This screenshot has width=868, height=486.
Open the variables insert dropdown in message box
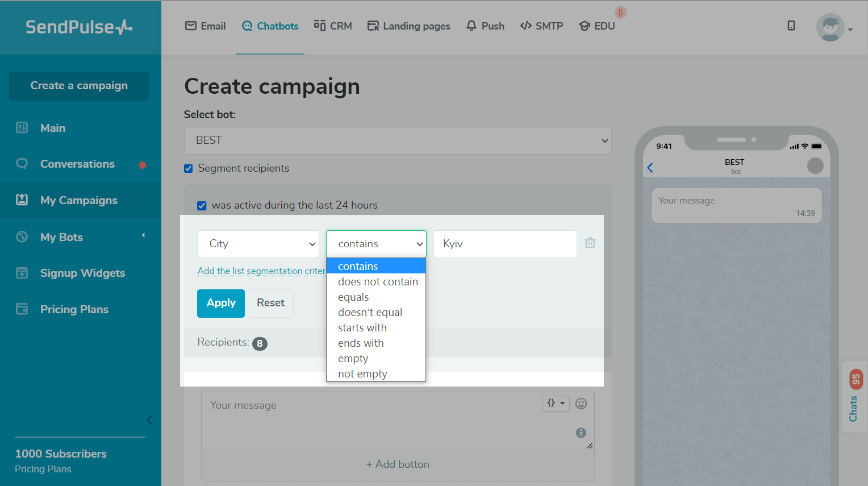[556, 403]
